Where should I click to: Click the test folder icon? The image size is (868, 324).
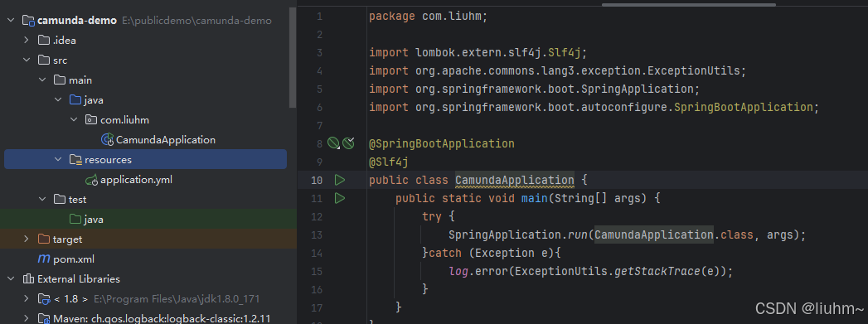tap(59, 200)
